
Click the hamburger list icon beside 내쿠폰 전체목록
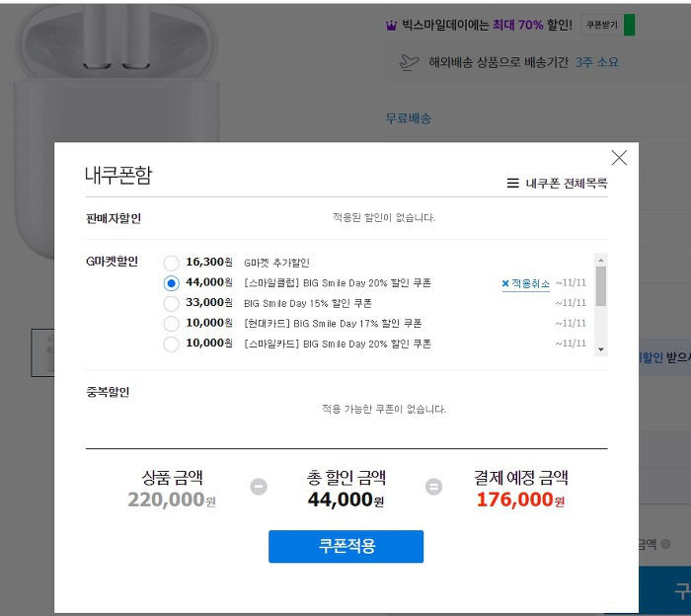point(512,183)
